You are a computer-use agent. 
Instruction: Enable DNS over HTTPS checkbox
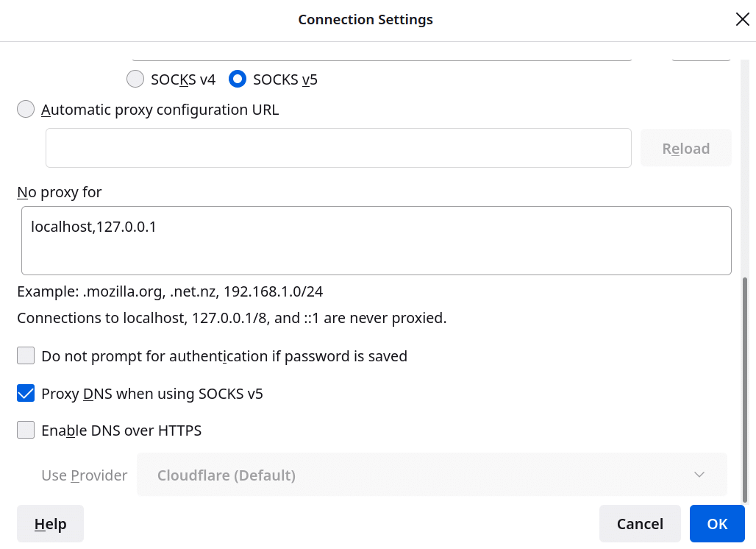(x=26, y=431)
